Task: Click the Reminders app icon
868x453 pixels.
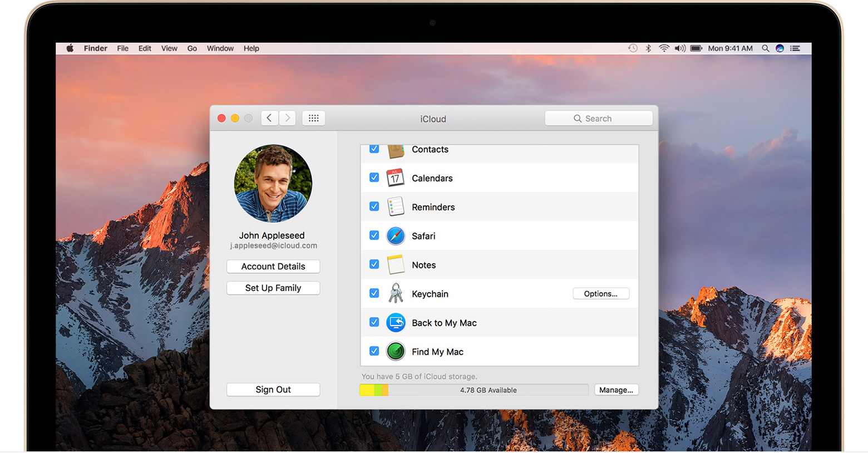Action: click(395, 207)
